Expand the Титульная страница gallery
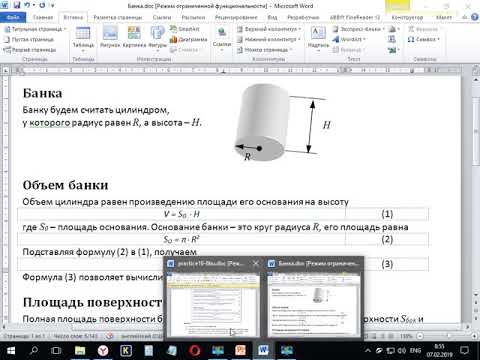 [x=35, y=29]
